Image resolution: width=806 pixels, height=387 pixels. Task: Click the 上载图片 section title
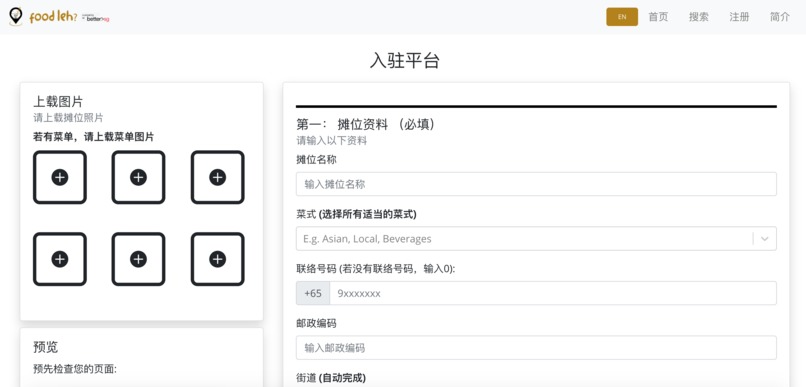coord(58,102)
